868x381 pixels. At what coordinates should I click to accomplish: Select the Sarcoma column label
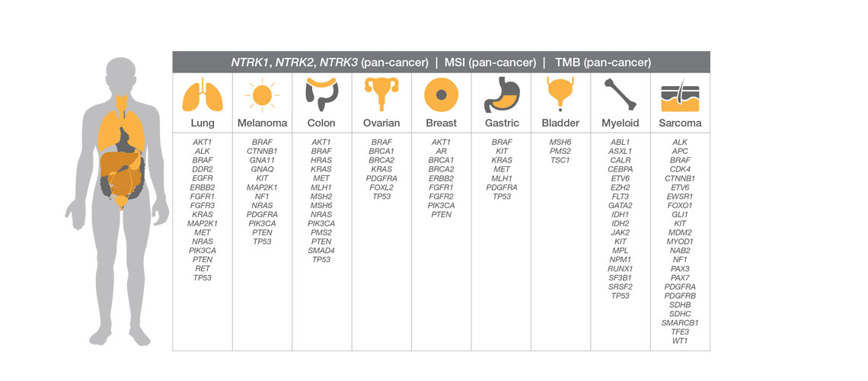click(681, 123)
